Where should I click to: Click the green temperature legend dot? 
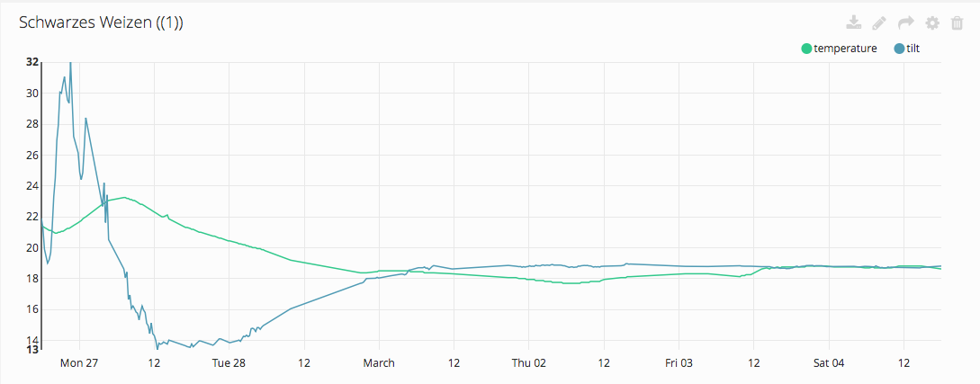click(806, 49)
